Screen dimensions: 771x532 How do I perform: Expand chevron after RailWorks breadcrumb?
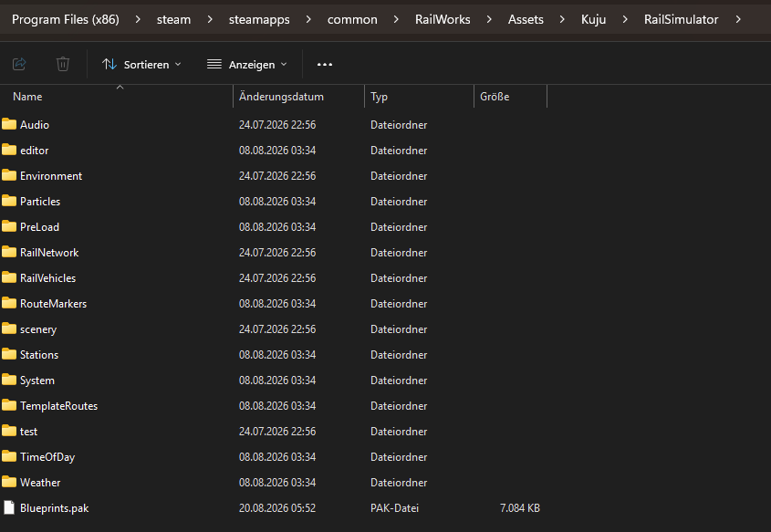(489, 19)
